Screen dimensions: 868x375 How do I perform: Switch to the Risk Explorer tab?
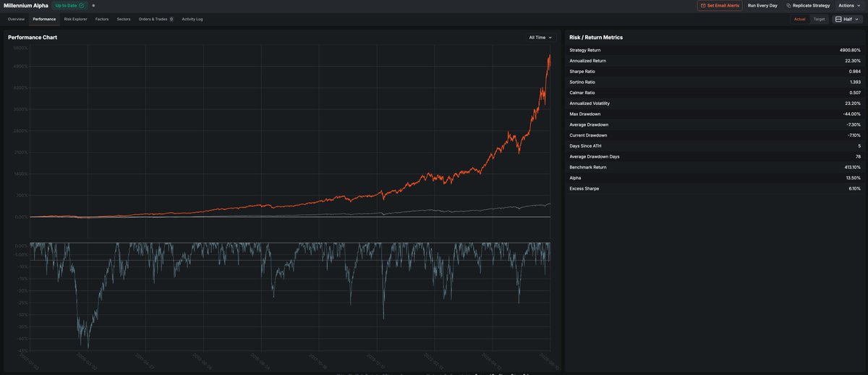pos(75,19)
